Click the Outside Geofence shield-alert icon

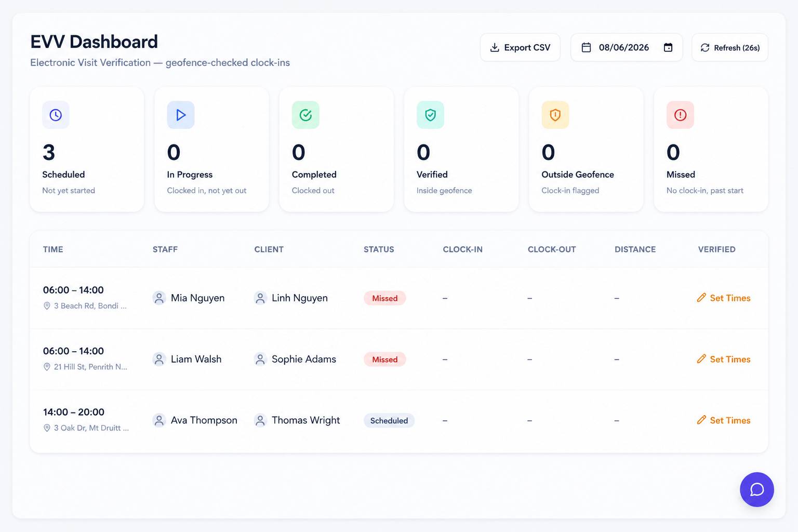(x=555, y=115)
